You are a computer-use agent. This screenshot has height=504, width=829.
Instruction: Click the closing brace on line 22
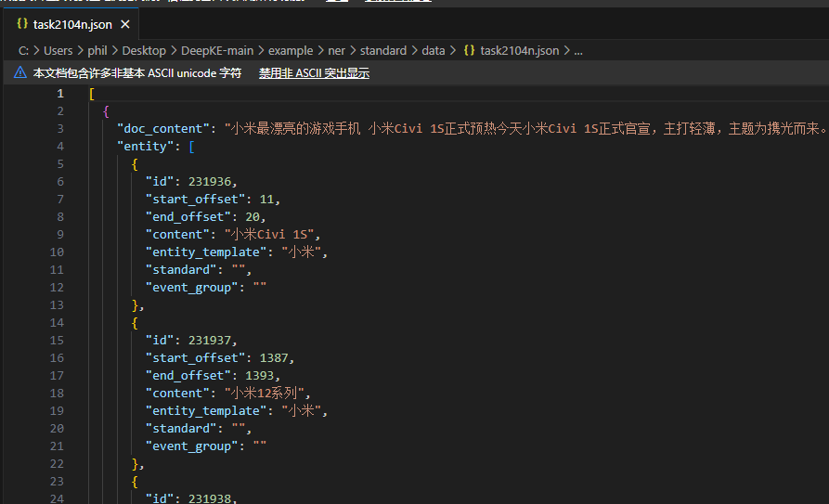point(135,464)
